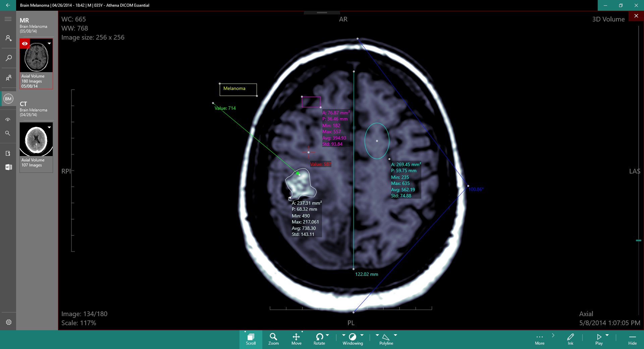Select the CT Axial Volume series thumbnail
This screenshot has width=644, height=349.
(x=36, y=139)
